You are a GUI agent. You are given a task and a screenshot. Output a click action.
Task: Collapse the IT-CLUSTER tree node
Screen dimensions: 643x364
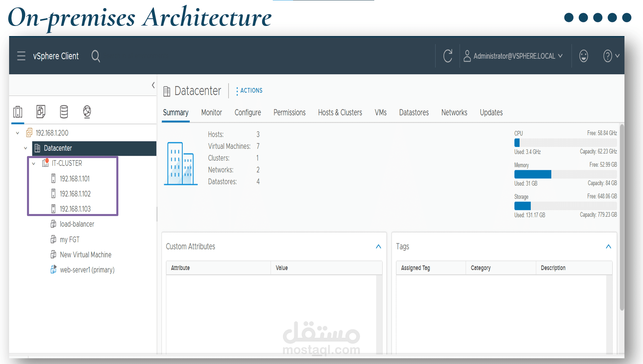click(33, 163)
